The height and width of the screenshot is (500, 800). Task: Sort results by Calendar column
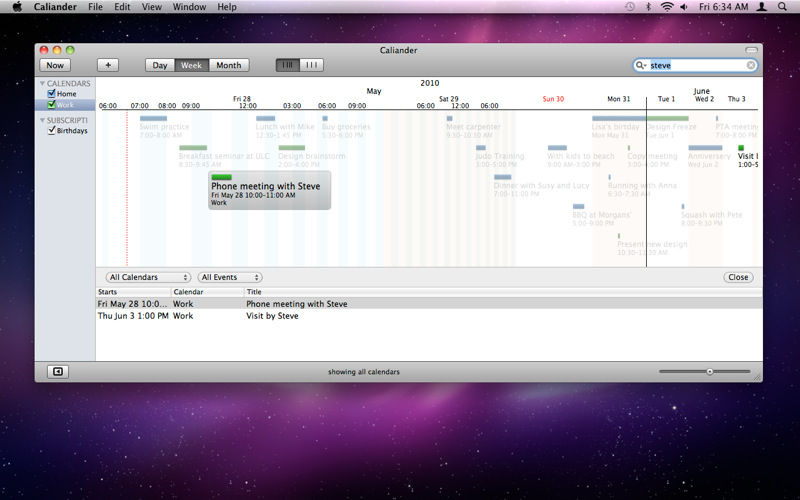[208, 292]
